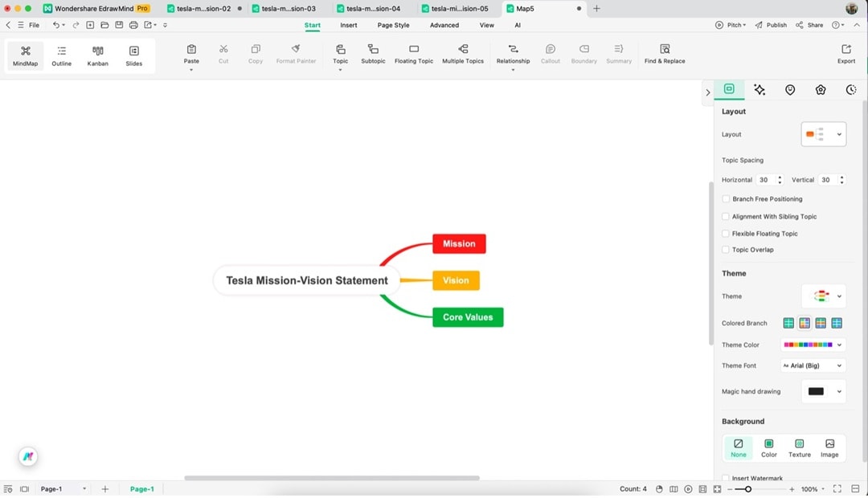Screen dimensions: 868x498
Task: Click the black Magic hand drawing swatch
Action: 816,391
